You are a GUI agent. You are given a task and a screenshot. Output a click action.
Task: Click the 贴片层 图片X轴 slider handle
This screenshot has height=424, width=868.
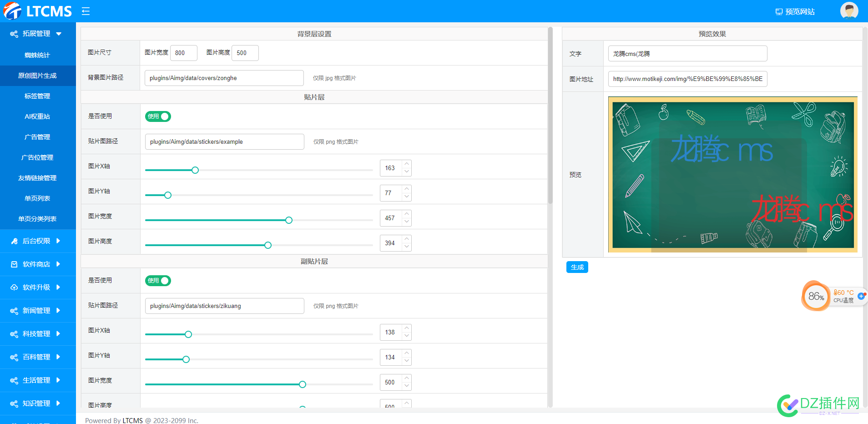[195, 170]
